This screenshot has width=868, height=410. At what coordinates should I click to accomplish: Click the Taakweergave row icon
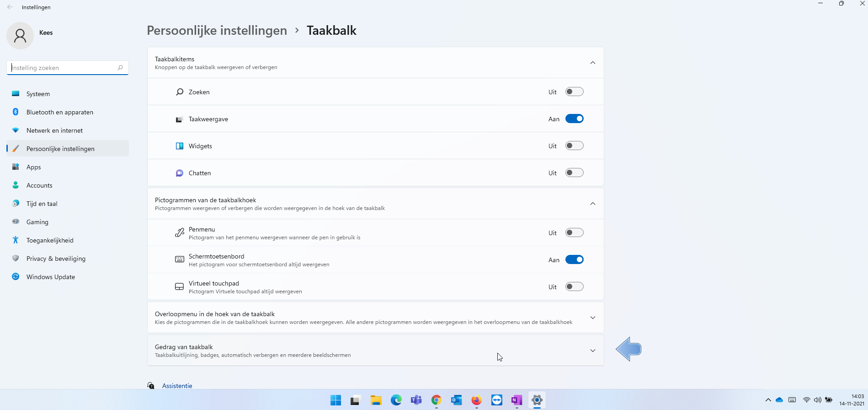tap(180, 119)
